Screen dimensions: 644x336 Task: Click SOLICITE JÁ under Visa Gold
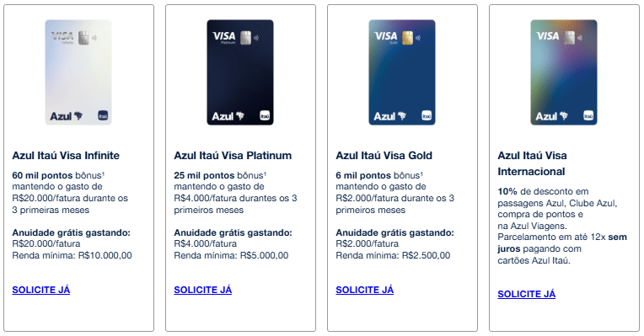pyautogui.click(x=365, y=290)
